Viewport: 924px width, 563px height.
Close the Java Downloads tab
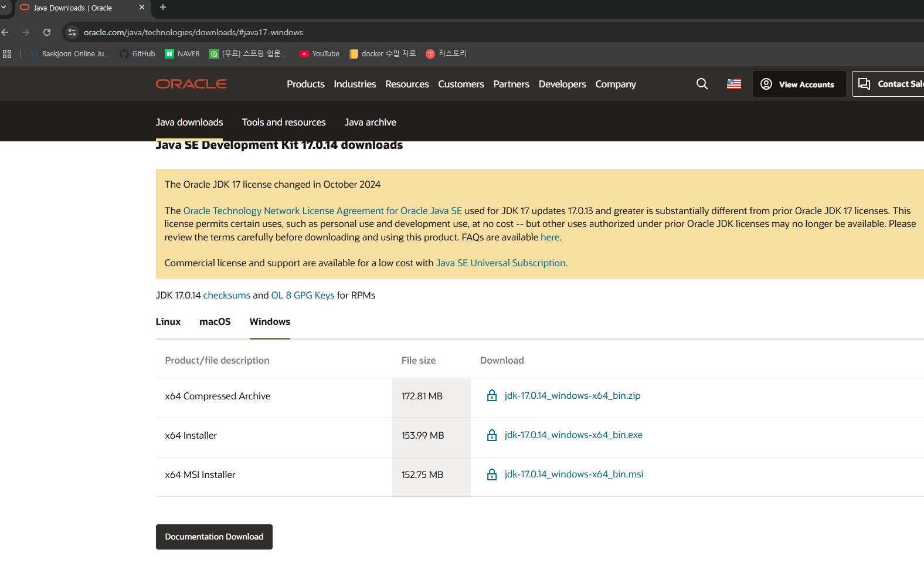(141, 8)
